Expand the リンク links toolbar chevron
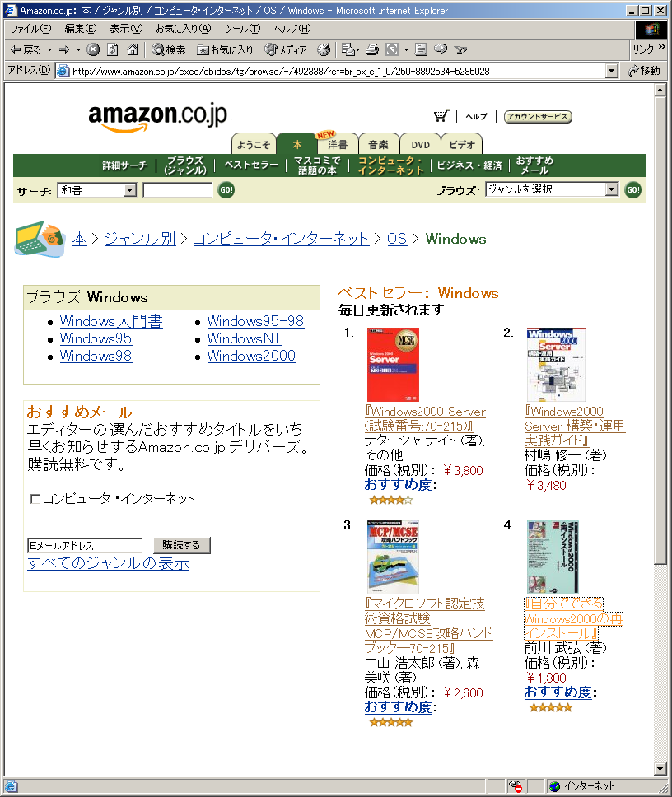The height and width of the screenshot is (797, 672). tap(661, 47)
